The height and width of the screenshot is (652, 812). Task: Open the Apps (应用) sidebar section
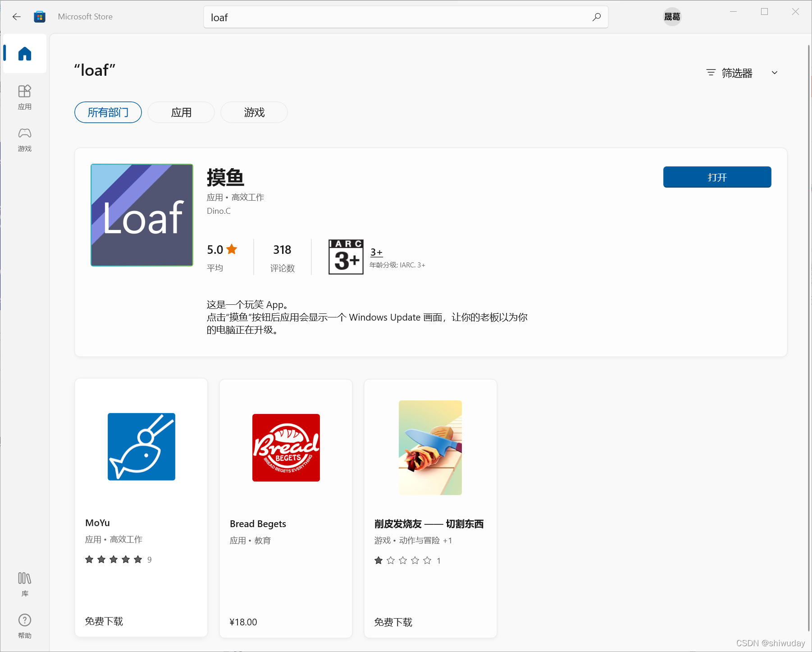(25, 96)
